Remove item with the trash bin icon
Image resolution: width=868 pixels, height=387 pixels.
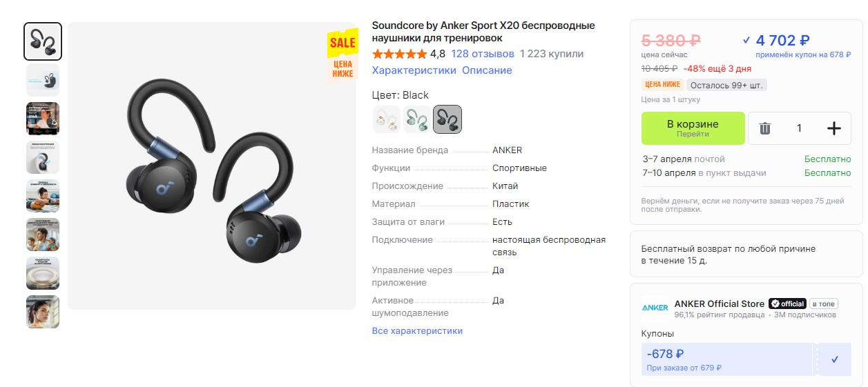(764, 128)
